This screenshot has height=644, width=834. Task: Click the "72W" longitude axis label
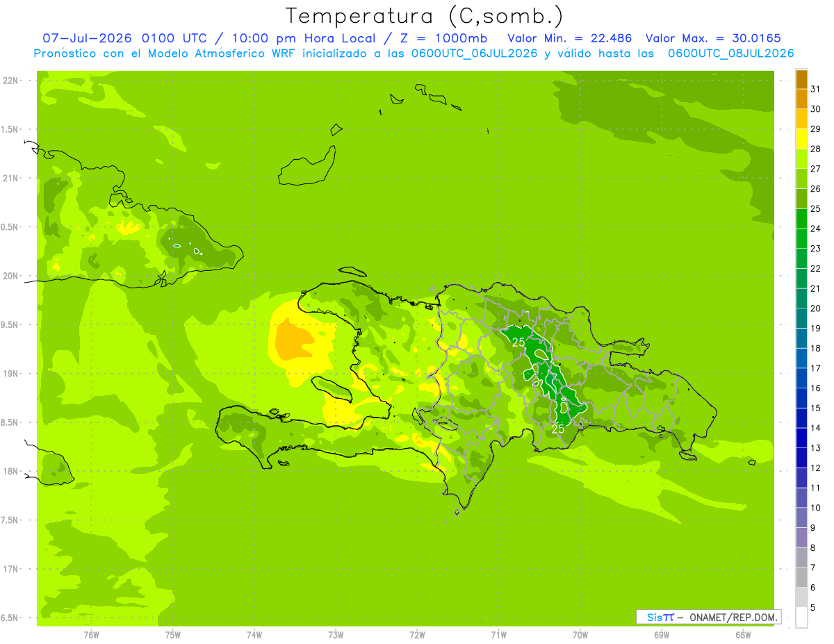418,635
